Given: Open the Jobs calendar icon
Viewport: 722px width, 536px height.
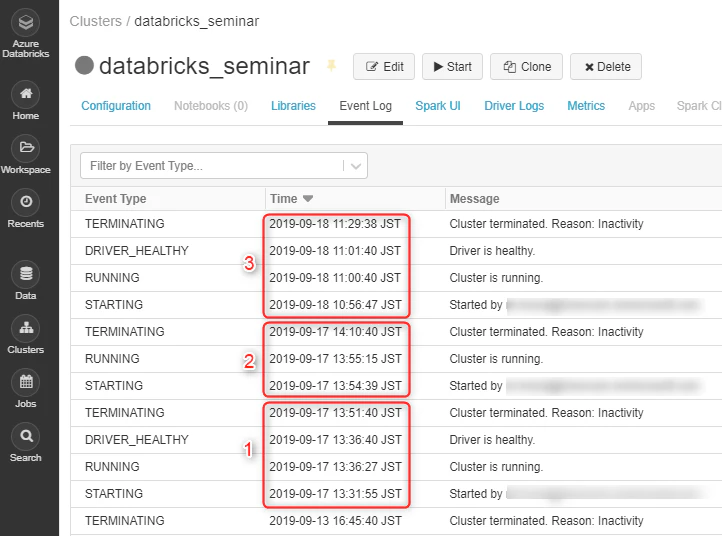Looking at the screenshot, I should 26,382.
